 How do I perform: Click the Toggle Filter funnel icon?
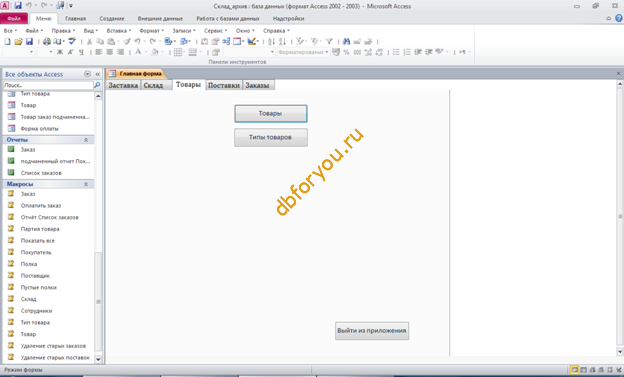(329, 41)
